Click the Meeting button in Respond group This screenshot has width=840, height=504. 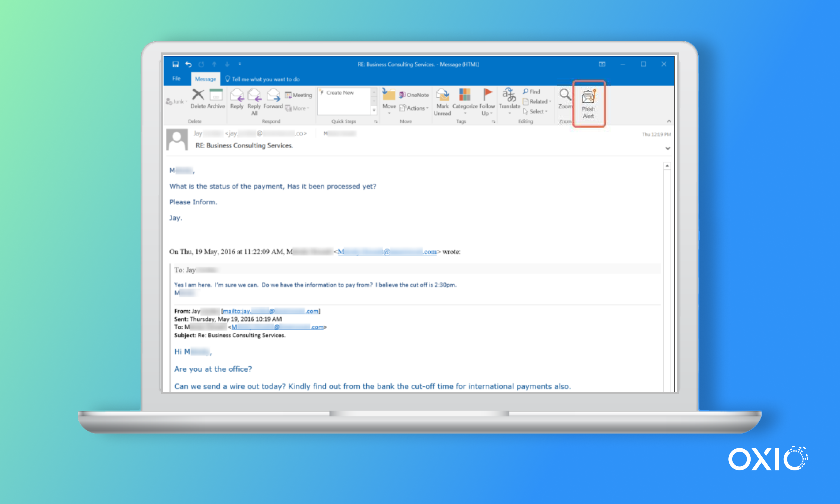[x=299, y=95]
